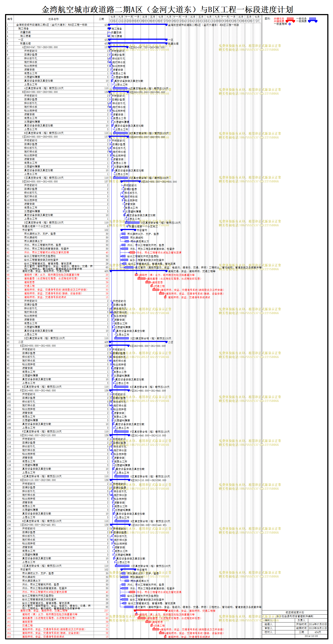
Task: Select row 6 软基处理 summary task
Action: point(25,43)
